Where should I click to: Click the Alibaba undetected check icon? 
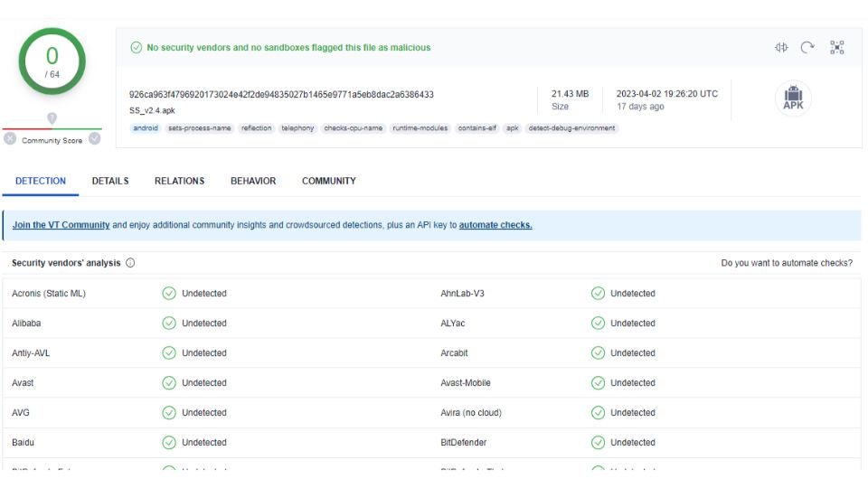click(169, 324)
